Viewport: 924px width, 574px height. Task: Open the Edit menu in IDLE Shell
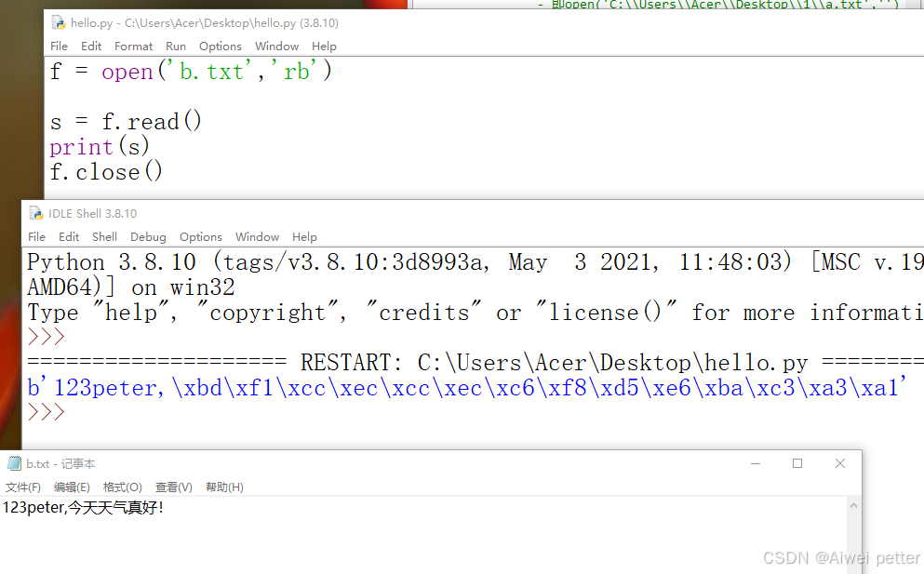point(68,236)
